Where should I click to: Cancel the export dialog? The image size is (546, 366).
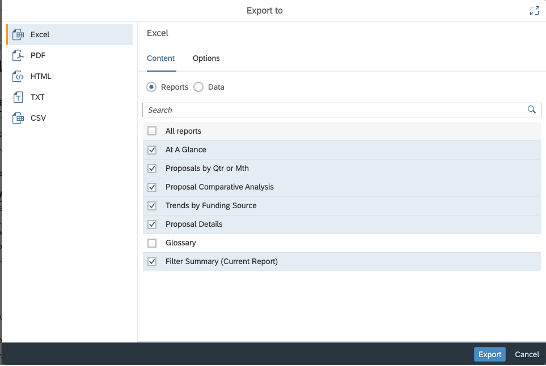pos(527,354)
